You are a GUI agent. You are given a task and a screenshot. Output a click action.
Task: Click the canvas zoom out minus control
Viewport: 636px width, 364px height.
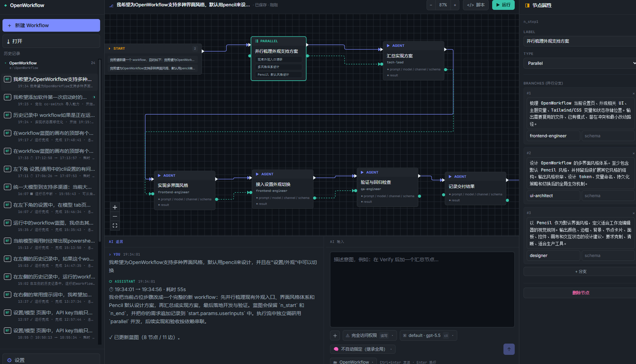click(115, 216)
